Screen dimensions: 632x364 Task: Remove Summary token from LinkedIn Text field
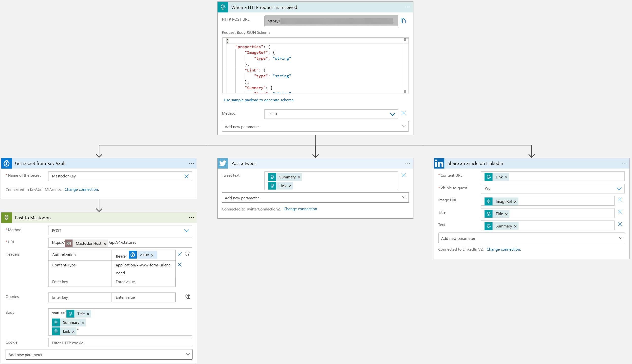pos(515,226)
